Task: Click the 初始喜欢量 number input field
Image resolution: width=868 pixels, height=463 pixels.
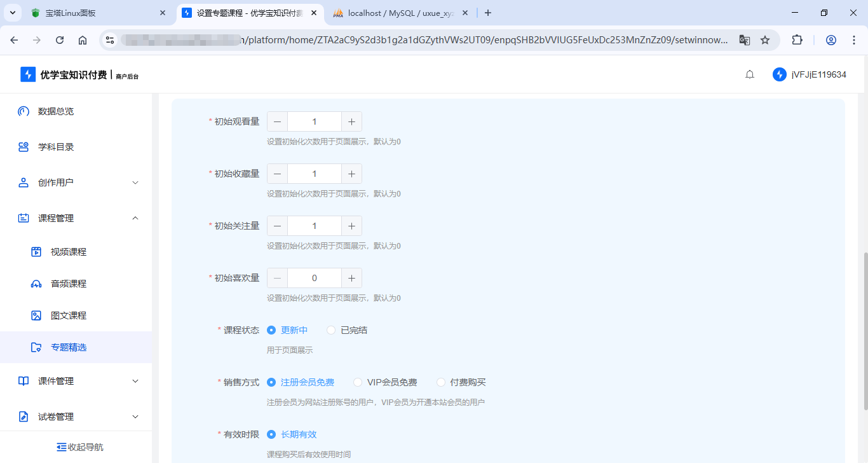Action: click(x=314, y=277)
